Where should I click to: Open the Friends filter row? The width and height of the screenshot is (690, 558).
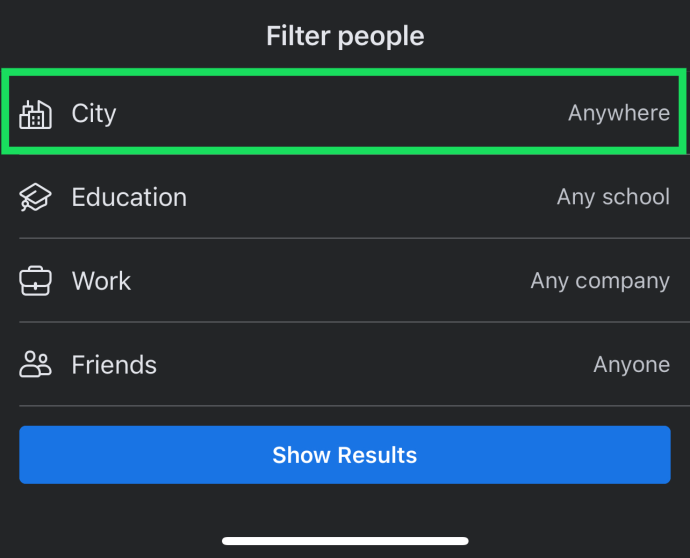point(345,364)
